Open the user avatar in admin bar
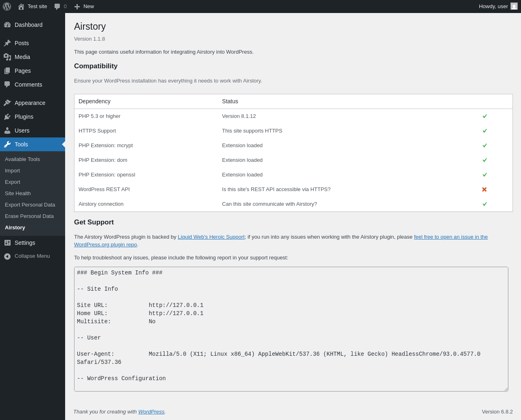This screenshot has height=420, width=521. click(x=514, y=6)
